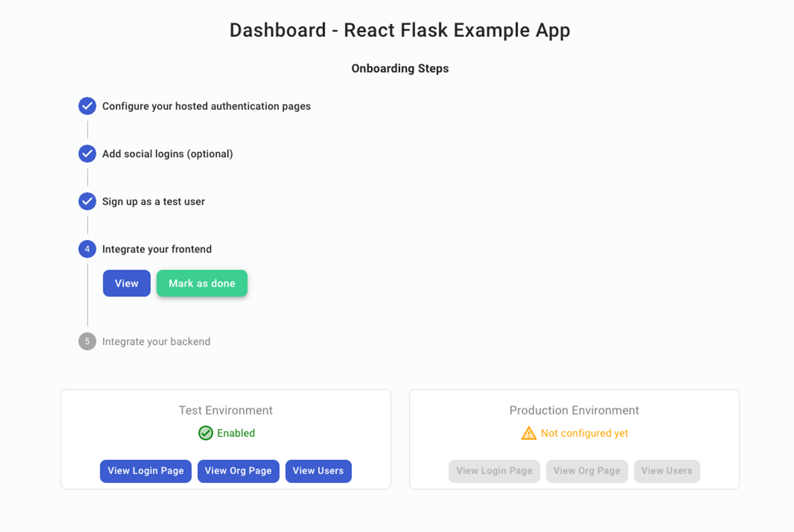Click the green Enabled check icon
The image size is (794, 532).
206,433
